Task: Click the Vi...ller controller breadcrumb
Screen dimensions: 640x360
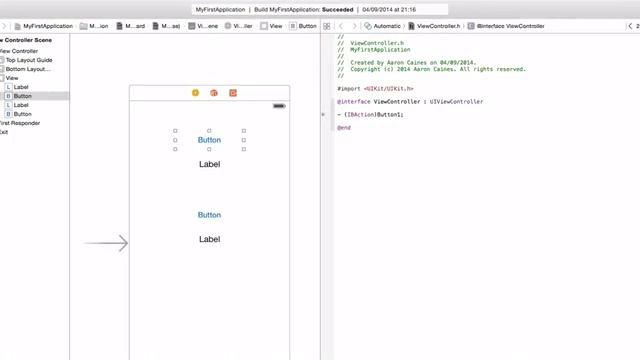Action: click(238, 26)
